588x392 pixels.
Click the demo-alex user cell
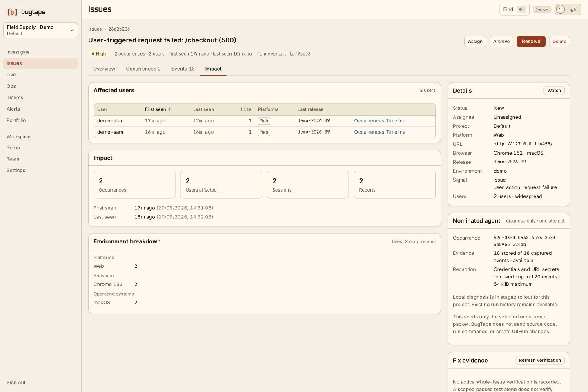point(110,121)
